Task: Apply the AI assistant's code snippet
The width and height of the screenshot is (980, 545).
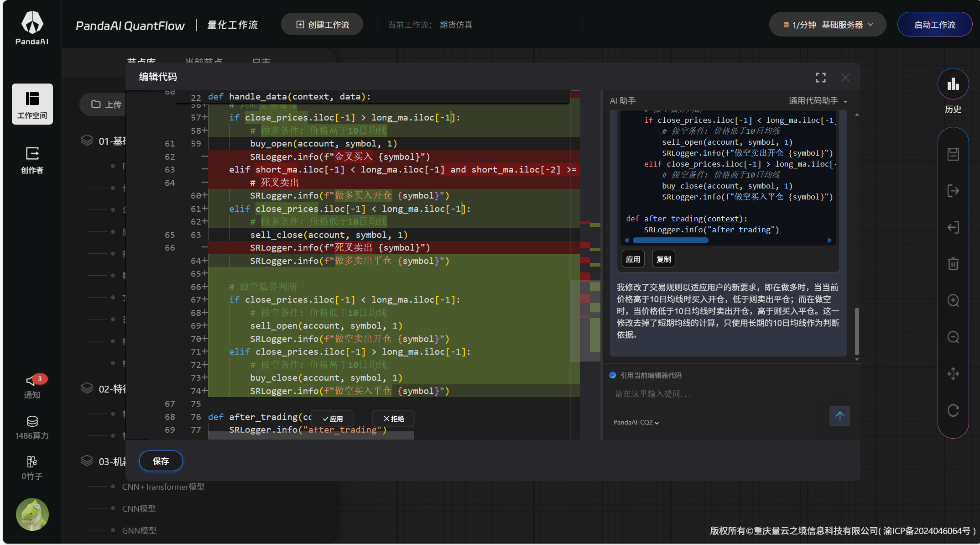Action: coord(633,259)
